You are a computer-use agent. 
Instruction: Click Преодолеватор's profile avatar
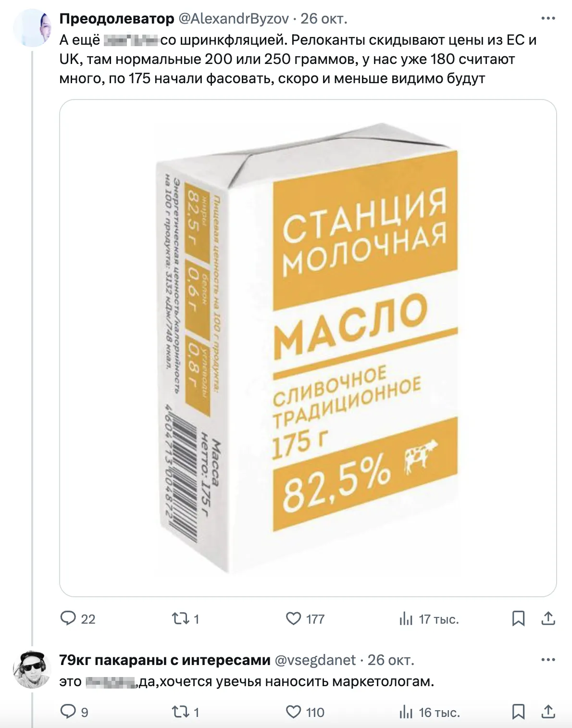point(32,29)
